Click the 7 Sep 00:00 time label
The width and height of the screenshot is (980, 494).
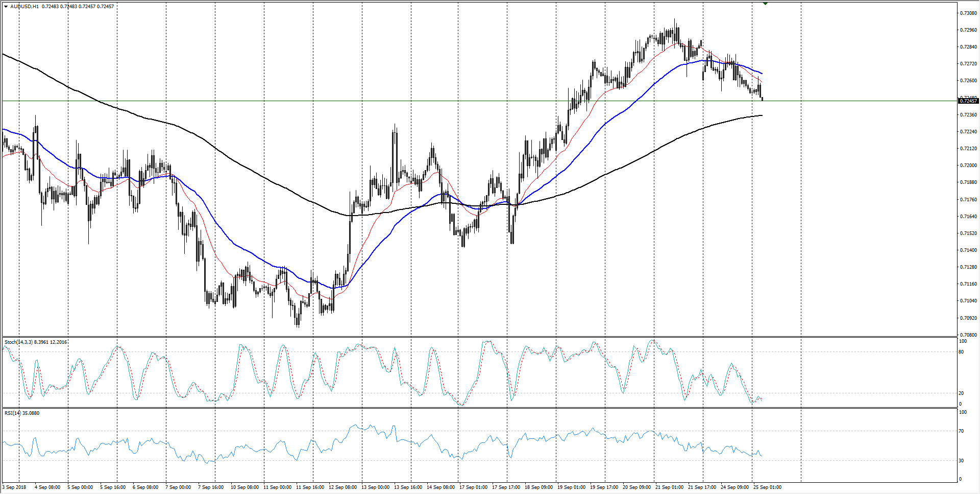pyautogui.click(x=178, y=487)
